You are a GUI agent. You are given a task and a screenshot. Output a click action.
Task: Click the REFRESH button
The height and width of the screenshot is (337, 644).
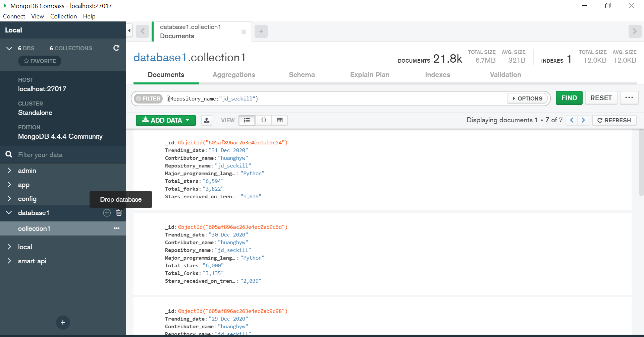614,120
